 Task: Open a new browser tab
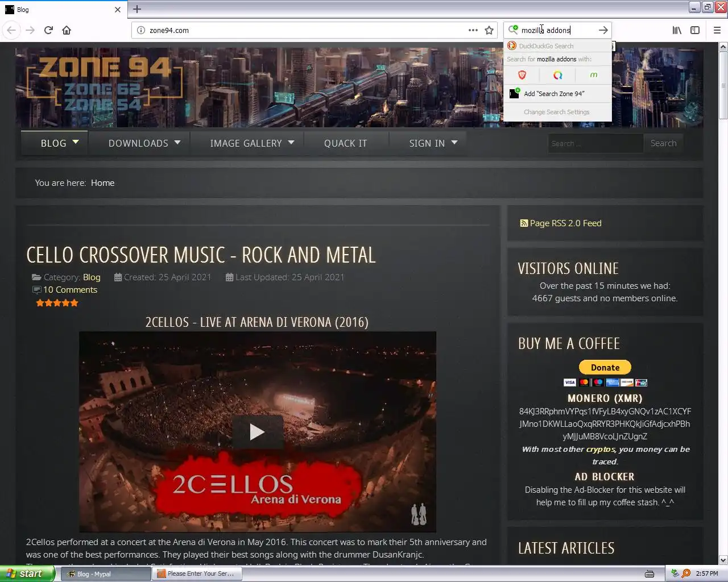pos(137,9)
